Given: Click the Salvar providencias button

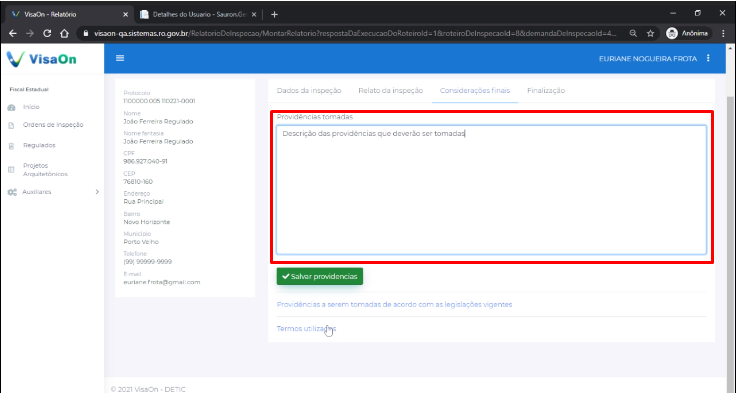Looking at the screenshot, I should pos(320,277).
